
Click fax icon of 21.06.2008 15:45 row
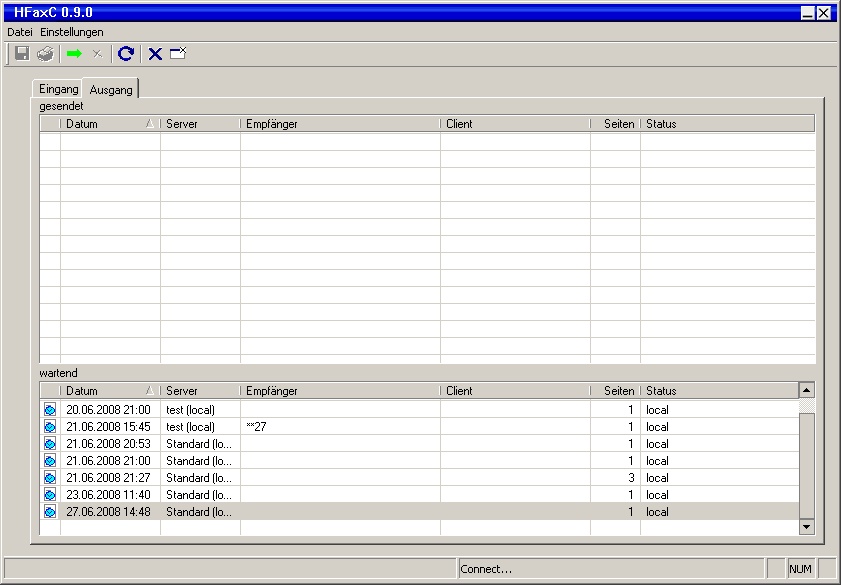tap(50, 427)
